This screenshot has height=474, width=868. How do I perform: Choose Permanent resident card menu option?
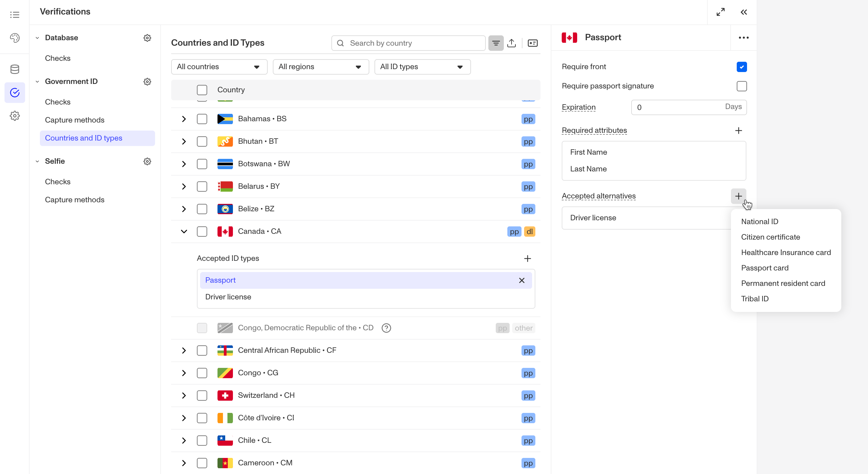[x=783, y=283]
